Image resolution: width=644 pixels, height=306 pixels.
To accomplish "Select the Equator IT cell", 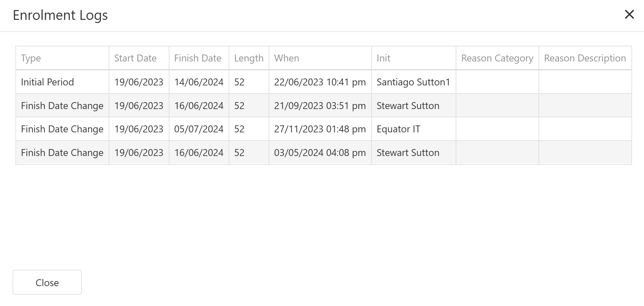I will tap(398, 129).
